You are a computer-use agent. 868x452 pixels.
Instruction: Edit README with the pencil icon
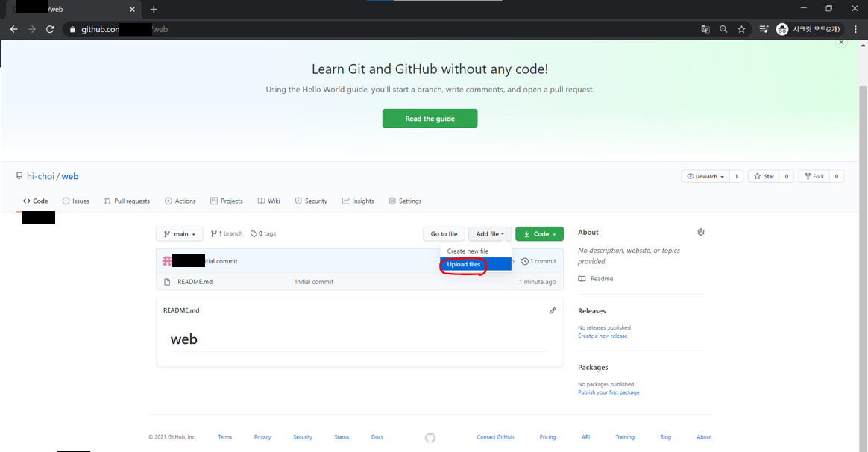tap(553, 311)
